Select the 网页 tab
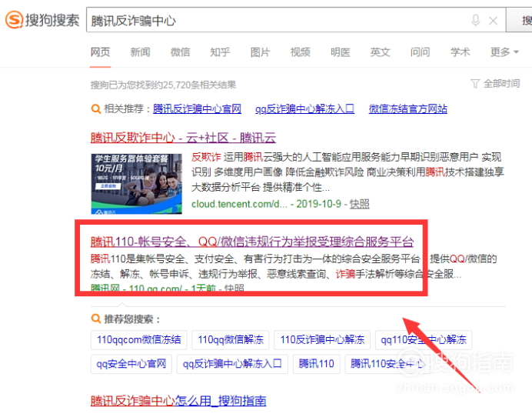The image size is (532, 414). pyautogui.click(x=101, y=52)
